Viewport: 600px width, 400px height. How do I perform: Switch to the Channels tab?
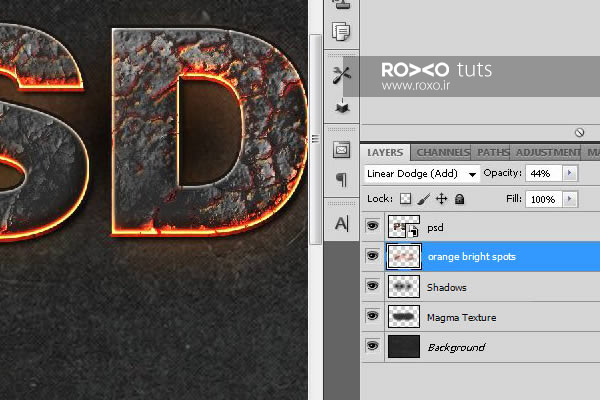pos(443,152)
